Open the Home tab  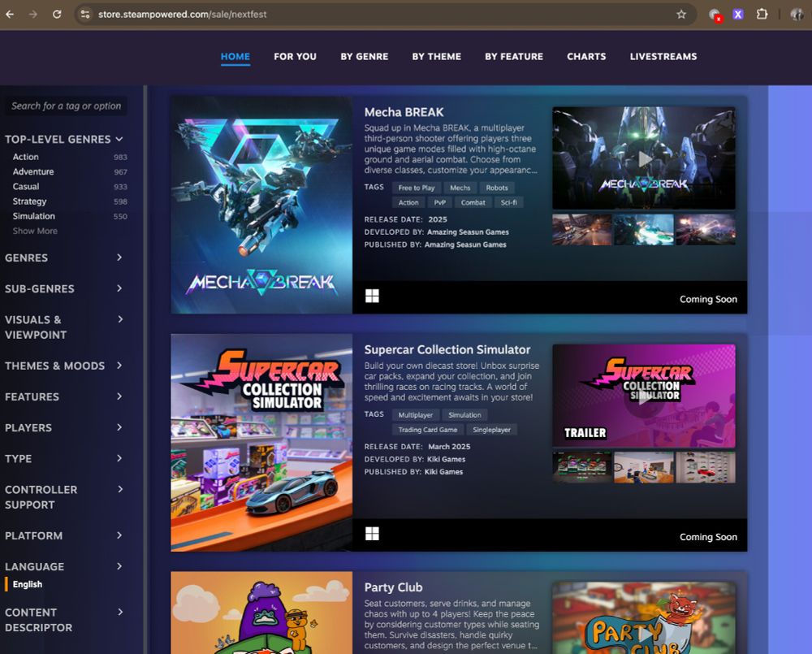235,57
